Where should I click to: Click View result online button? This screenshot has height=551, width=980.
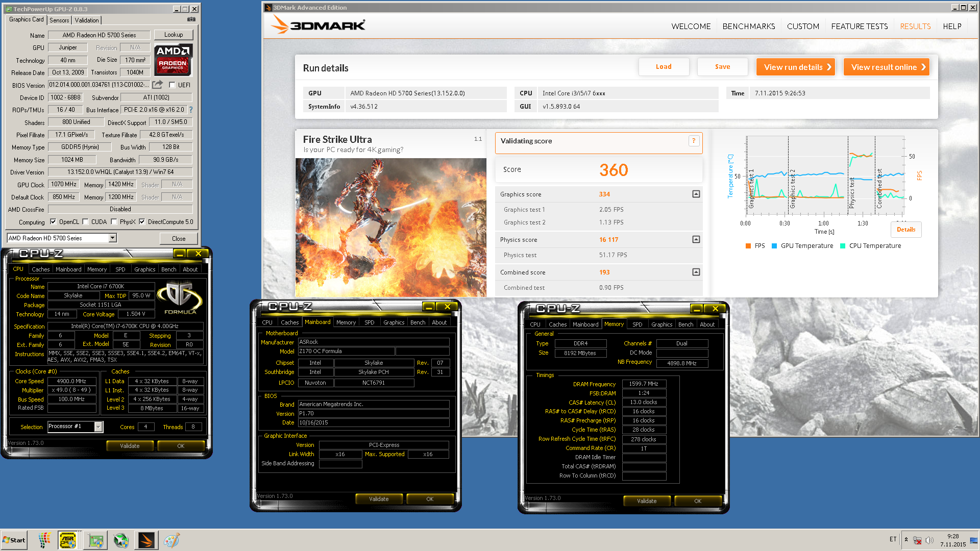tap(886, 67)
